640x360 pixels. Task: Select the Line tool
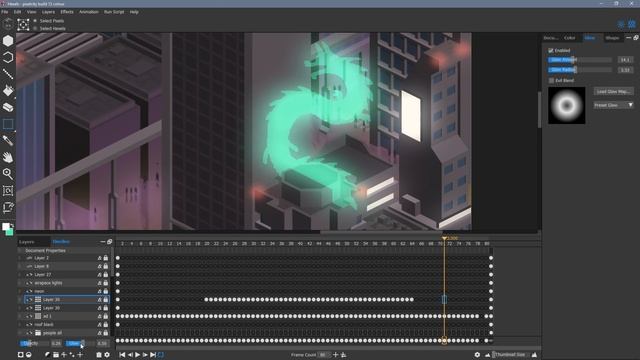(x=8, y=74)
